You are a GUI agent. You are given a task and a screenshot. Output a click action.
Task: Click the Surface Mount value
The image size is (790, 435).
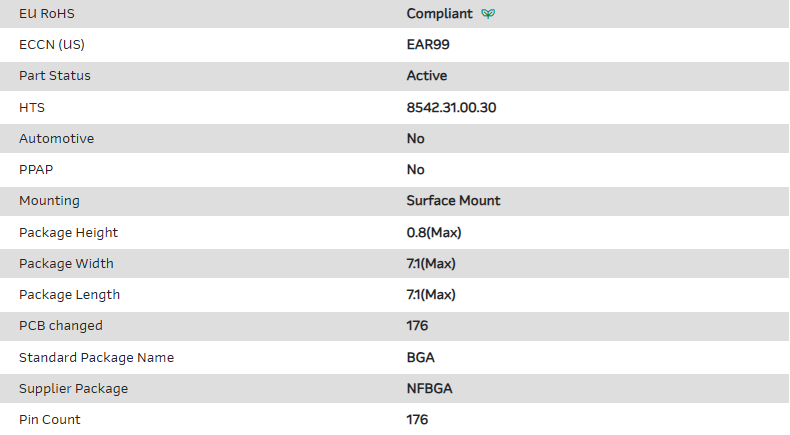(x=453, y=200)
